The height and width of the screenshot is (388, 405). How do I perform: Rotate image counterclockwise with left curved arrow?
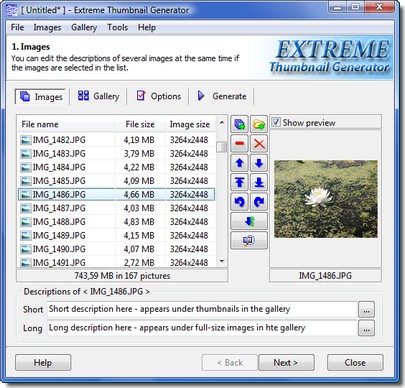239,202
